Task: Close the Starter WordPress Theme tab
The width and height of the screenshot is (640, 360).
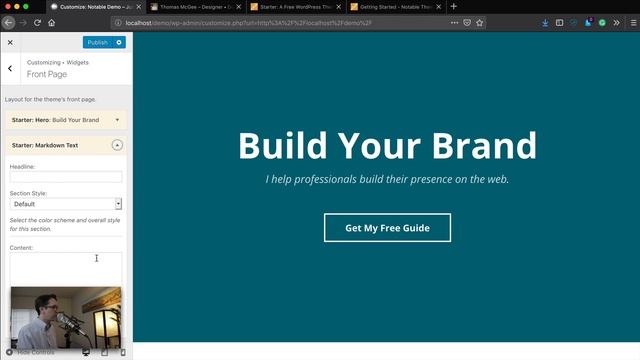Action: point(339,7)
